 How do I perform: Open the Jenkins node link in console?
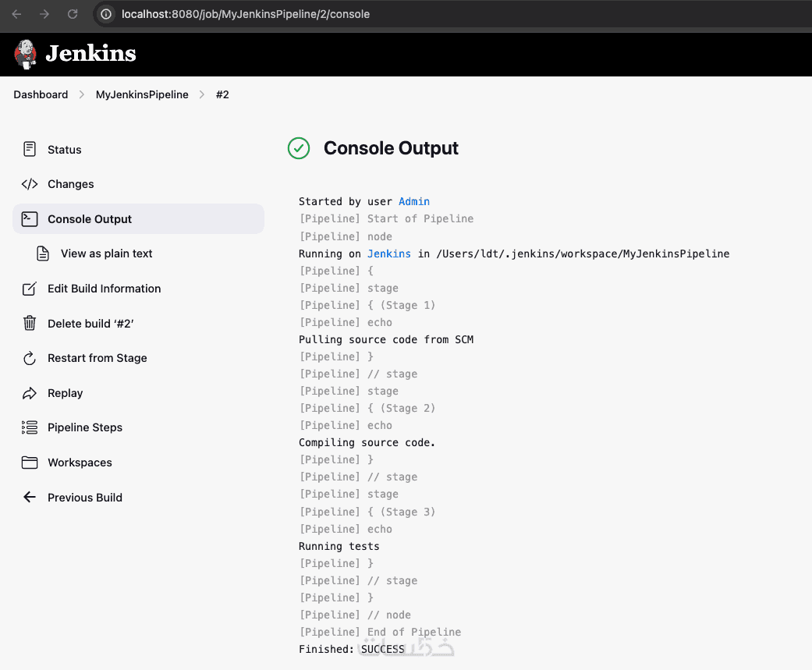(389, 253)
